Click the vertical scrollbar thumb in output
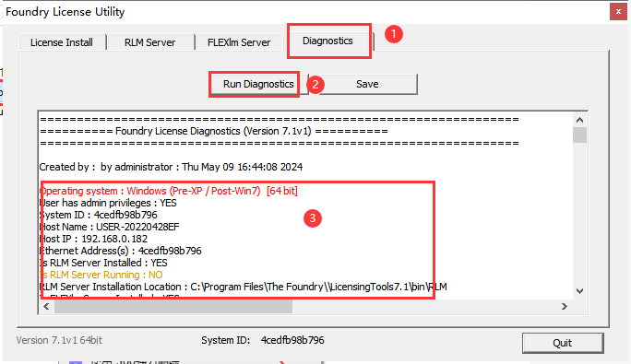Viewport: 631px width, 364px height. (579, 135)
